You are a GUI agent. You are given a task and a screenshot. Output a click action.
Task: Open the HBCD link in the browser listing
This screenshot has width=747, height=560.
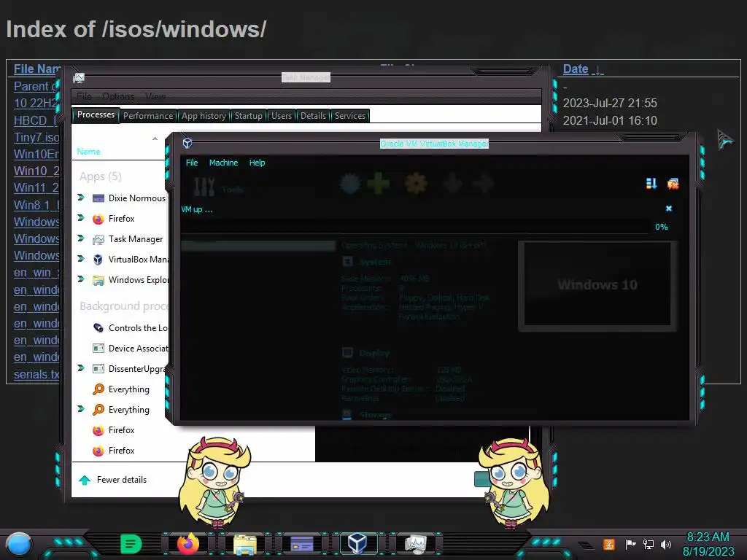[x=35, y=120]
